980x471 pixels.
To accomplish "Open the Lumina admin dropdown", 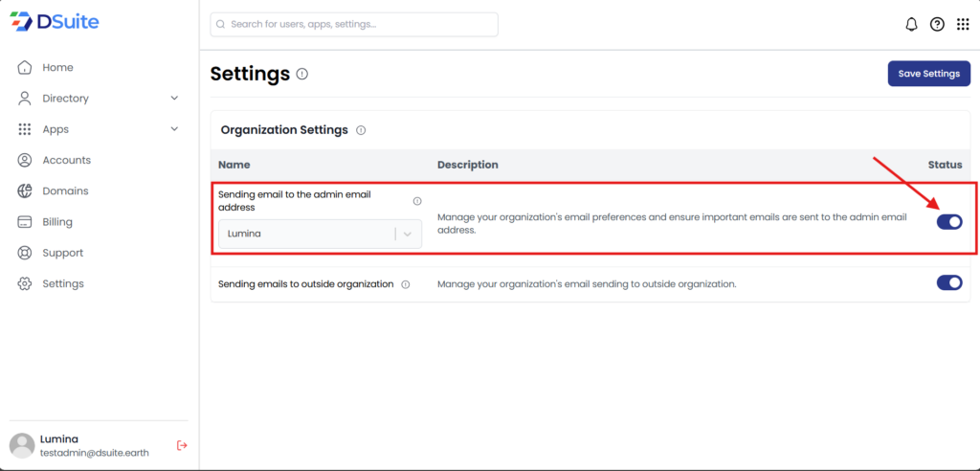I will (x=320, y=234).
